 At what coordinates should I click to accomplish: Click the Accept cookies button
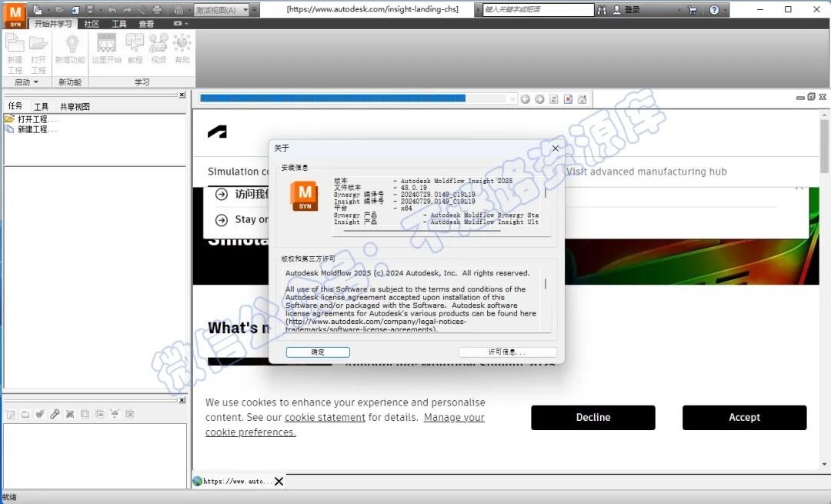(x=744, y=417)
